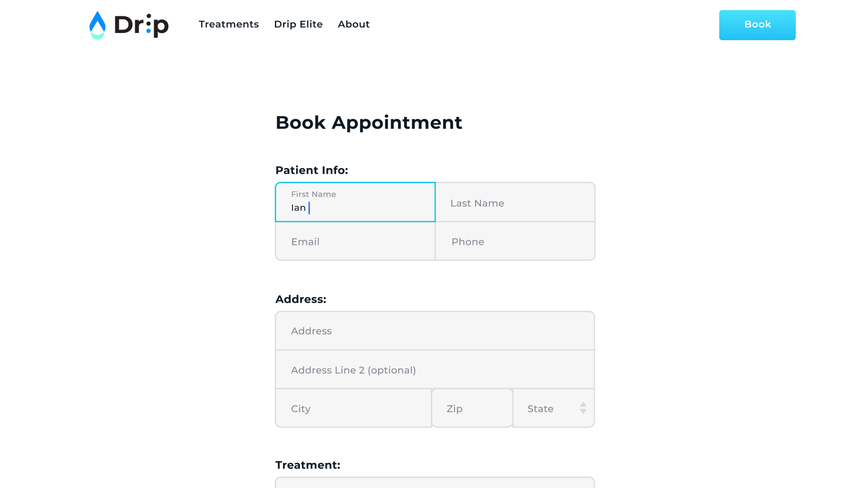Screen dimensions: 868x488
Task: Click the City input field
Action: (x=354, y=408)
